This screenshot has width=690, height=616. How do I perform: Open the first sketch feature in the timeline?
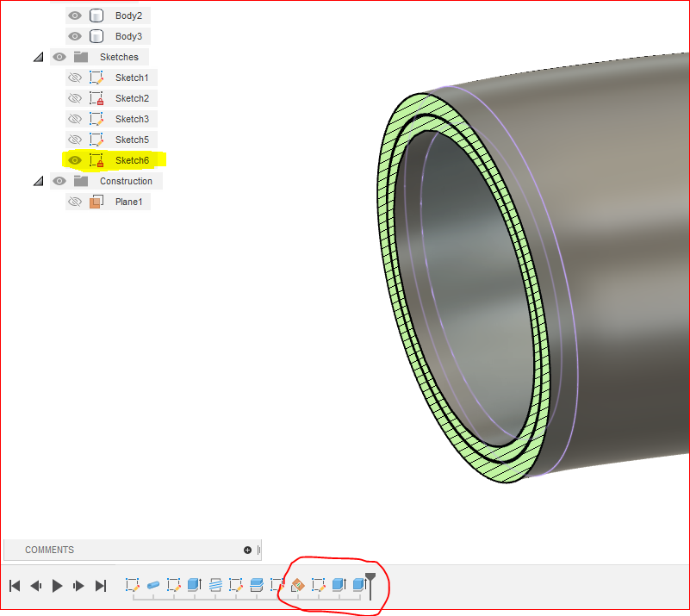click(131, 585)
